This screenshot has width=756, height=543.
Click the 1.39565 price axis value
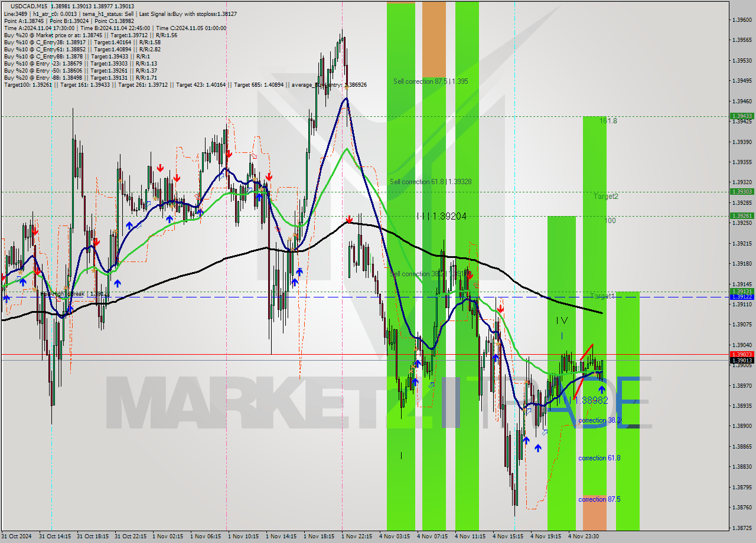742,40
